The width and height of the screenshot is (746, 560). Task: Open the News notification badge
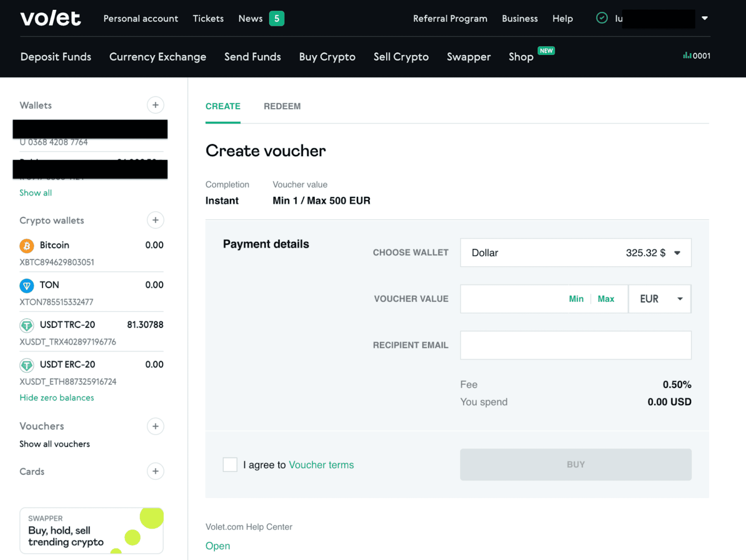[x=276, y=19]
